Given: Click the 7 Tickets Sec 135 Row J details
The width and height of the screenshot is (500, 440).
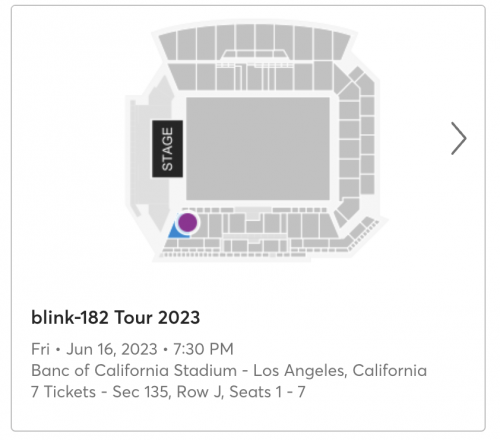Looking at the screenshot, I should [x=168, y=392].
